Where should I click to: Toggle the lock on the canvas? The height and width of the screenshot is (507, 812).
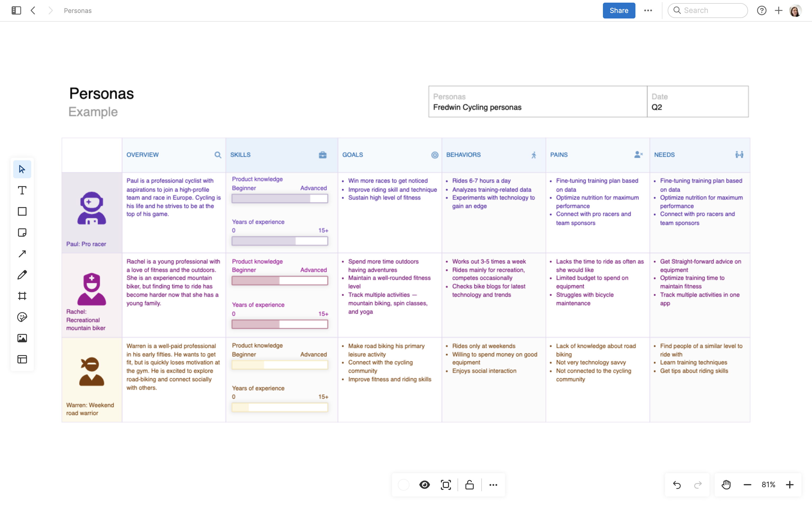(x=469, y=485)
